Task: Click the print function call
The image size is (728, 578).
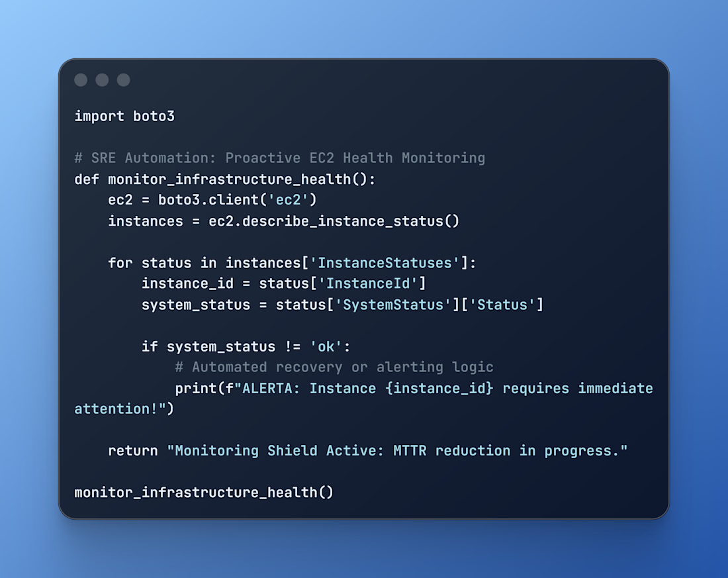Action: 196,389
